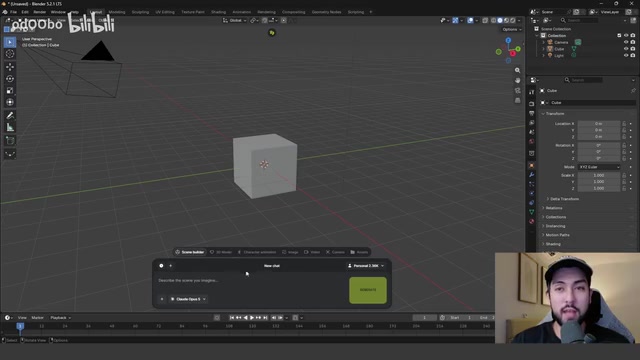Image resolution: width=640 pixels, height=360 pixels.
Task: Select the Add Cube tool
Action: 10,141
